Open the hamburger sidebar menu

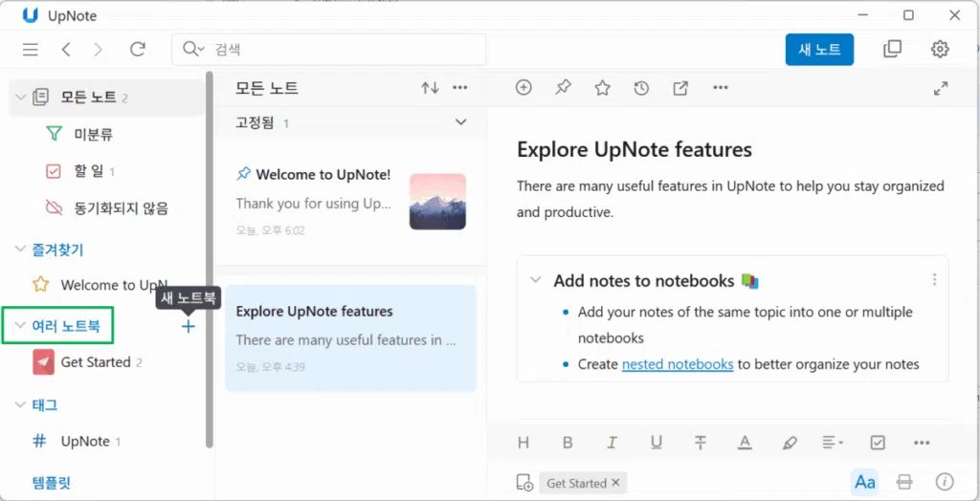click(30, 50)
